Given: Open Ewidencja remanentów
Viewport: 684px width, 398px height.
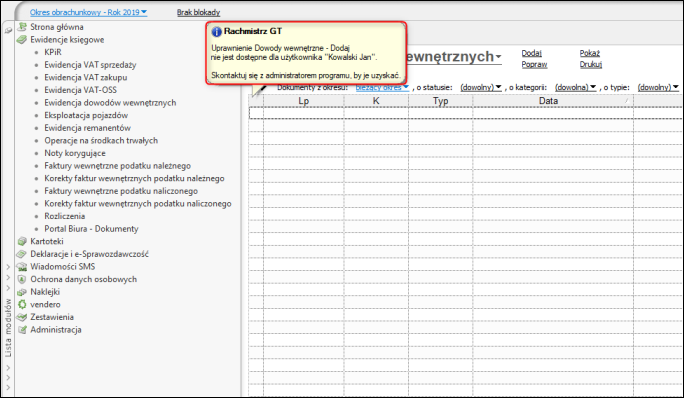Looking at the screenshot, I should coord(87,128).
